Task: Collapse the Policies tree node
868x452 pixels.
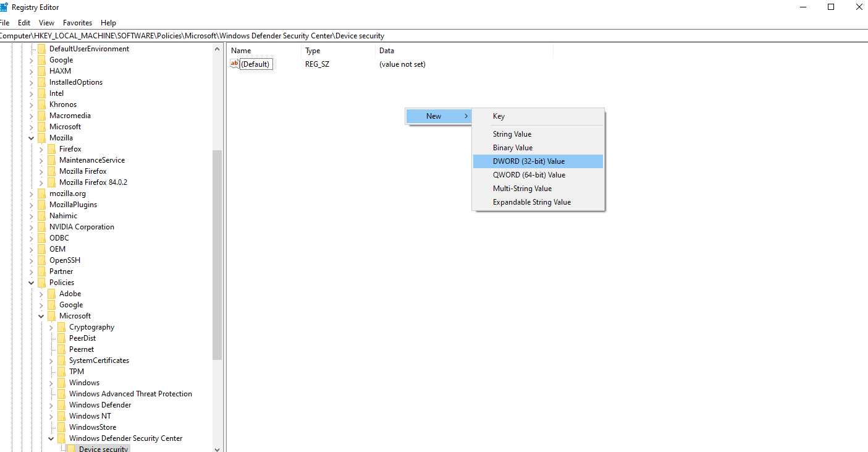Action: pyautogui.click(x=32, y=283)
